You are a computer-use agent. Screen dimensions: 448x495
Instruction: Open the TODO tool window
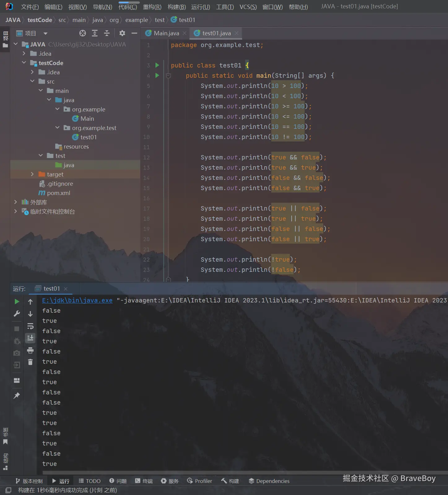[89, 481]
